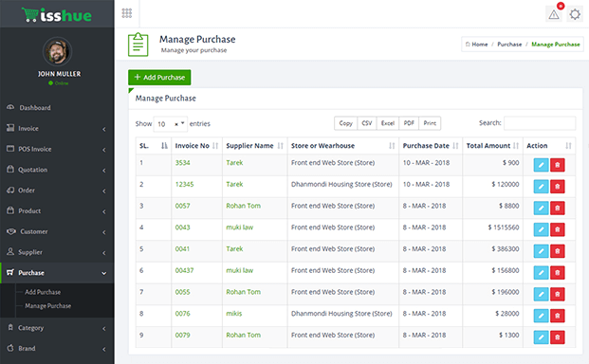Image resolution: width=589 pixels, height=364 pixels.
Task: Expand the Order sidebar menu
Action: [57, 191]
